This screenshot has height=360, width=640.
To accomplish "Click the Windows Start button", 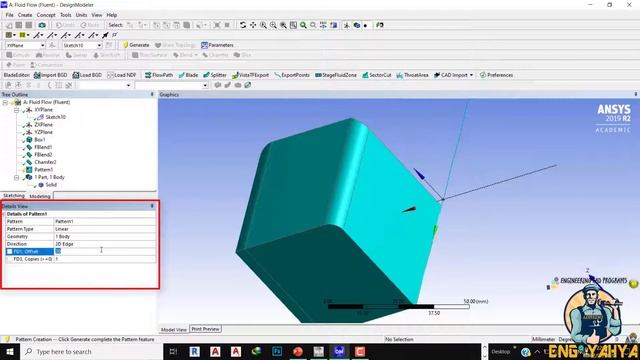I will click(x=10, y=351).
